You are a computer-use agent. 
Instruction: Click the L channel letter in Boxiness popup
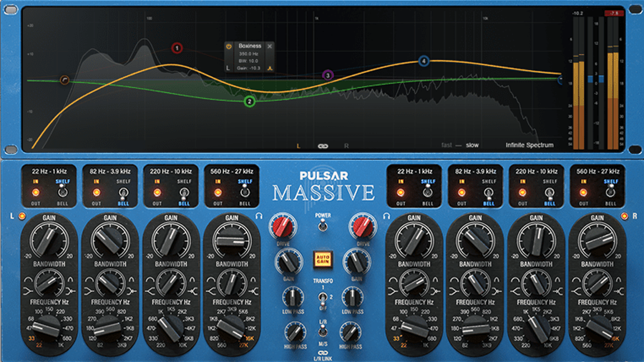coord(228,68)
